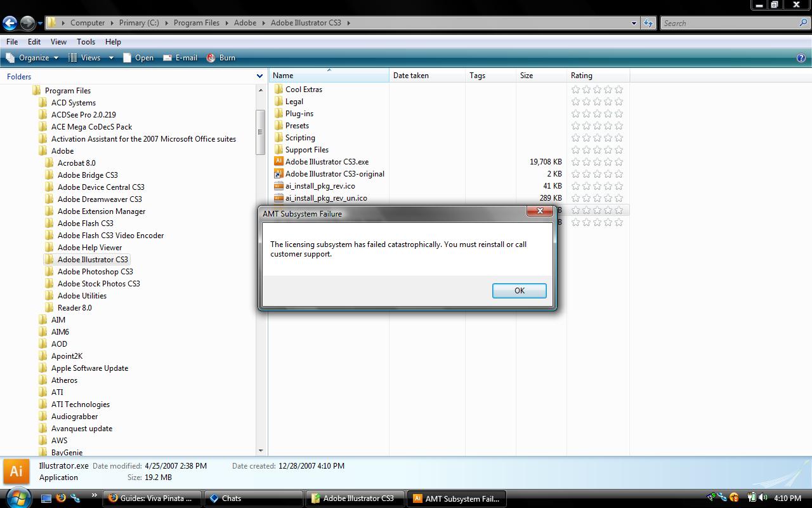This screenshot has width=812, height=508.
Task: Open the Edit menu
Action: coord(34,42)
